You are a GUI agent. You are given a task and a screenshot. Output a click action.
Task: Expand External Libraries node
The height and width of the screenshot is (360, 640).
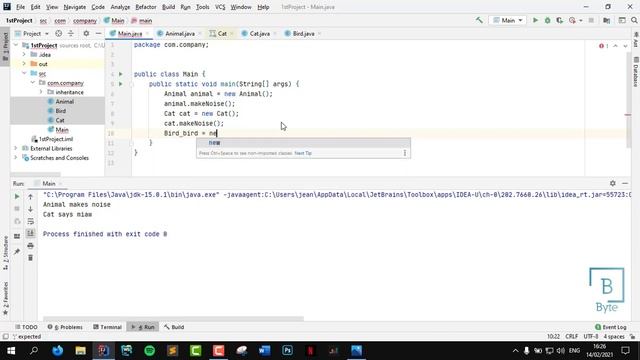pyautogui.click(x=16, y=148)
